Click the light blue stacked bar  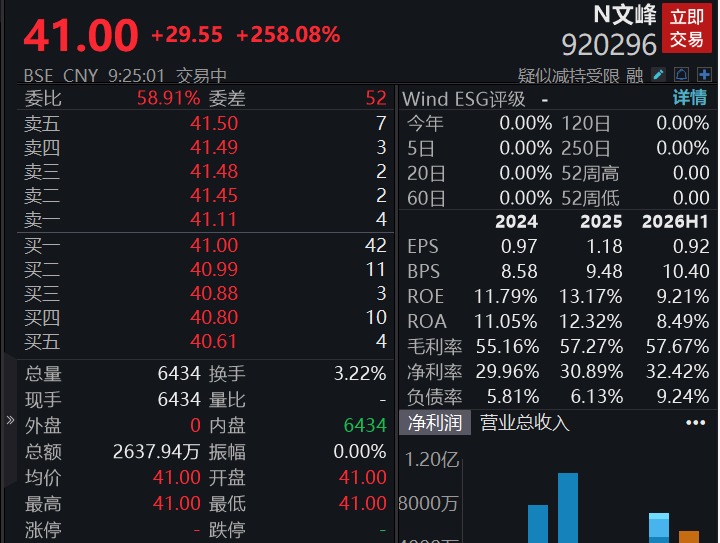(x=658, y=528)
